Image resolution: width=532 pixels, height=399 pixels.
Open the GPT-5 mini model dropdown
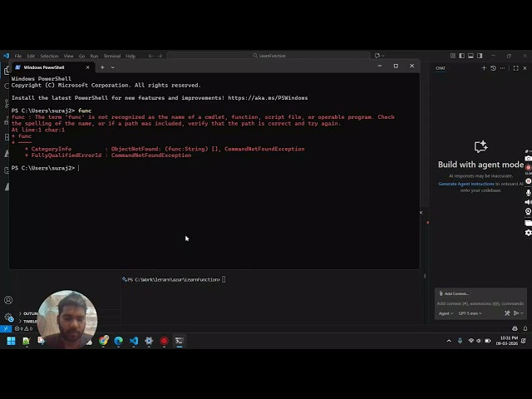470,313
